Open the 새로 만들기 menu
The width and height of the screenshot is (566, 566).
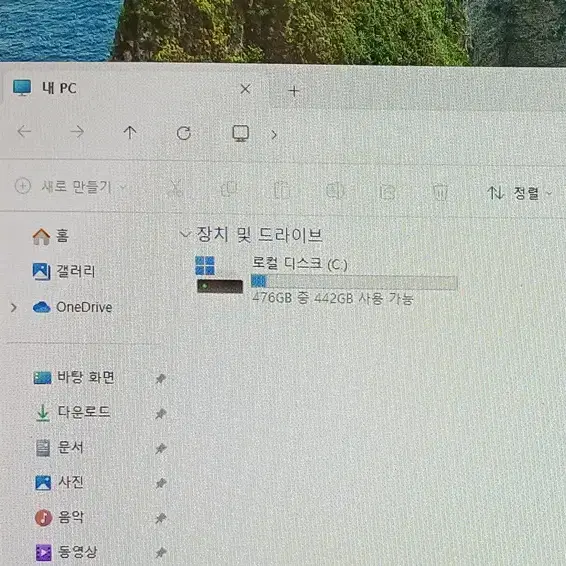coord(70,187)
